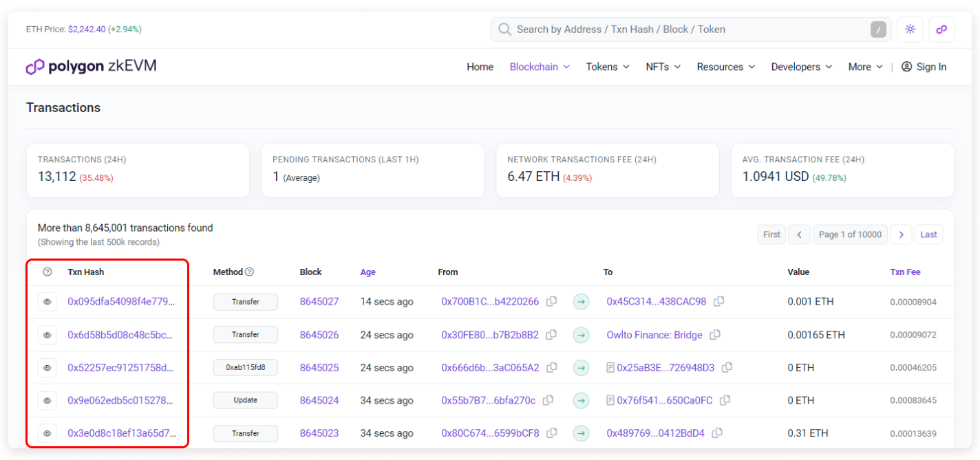Screen dimensions: 980x460
Task: Open block 8645027 link
Action: pyautogui.click(x=319, y=302)
